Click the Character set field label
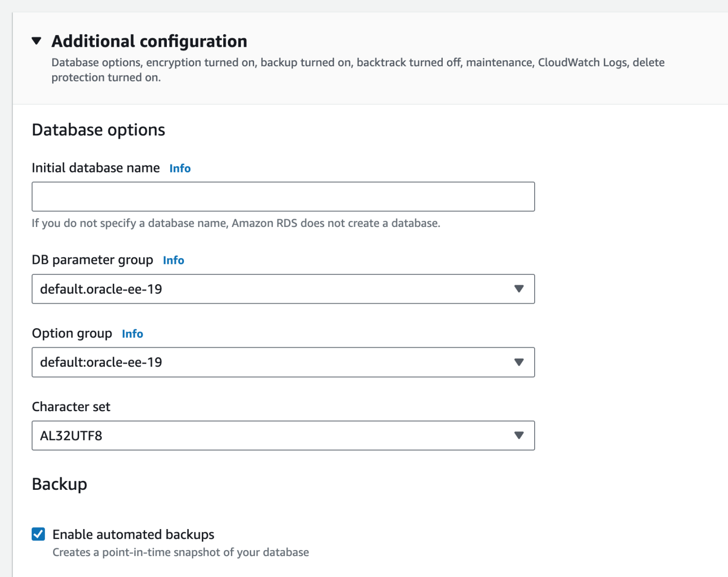728x577 pixels. pyautogui.click(x=71, y=406)
